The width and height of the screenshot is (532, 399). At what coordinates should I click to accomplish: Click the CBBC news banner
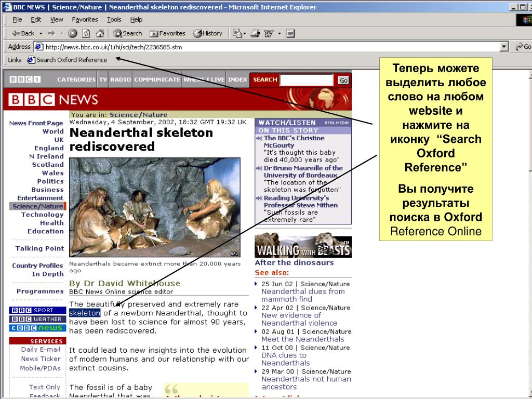(x=37, y=328)
